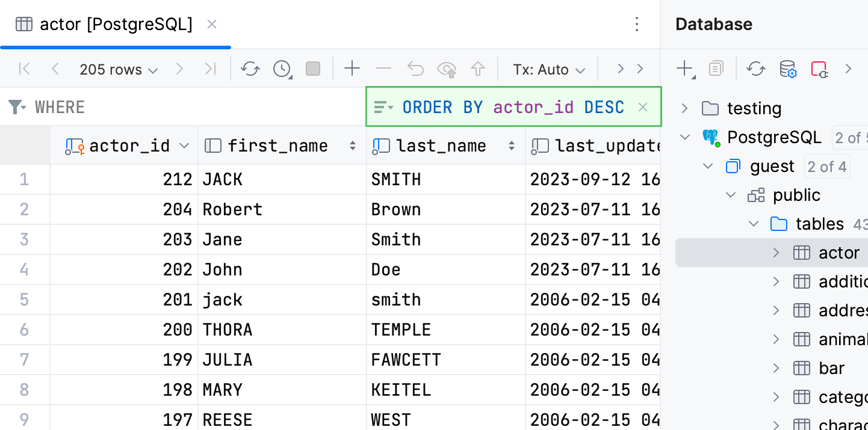
Task: Click the revert changes undo icon
Action: pos(415,69)
